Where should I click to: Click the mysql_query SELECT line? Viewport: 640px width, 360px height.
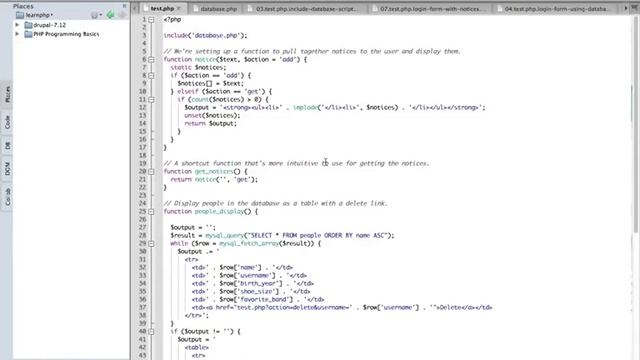click(x=282, y=236)
